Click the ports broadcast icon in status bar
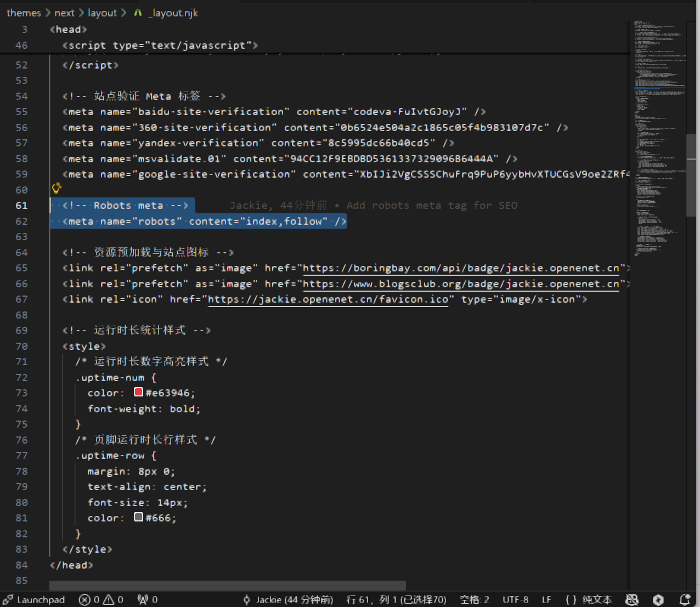700x607 pixels. (143, 600)
